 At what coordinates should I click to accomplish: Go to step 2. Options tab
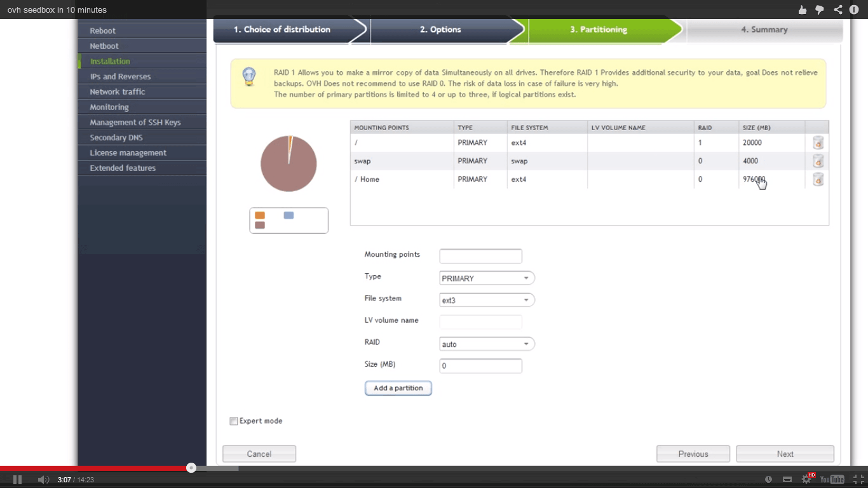tap(441, 30)
